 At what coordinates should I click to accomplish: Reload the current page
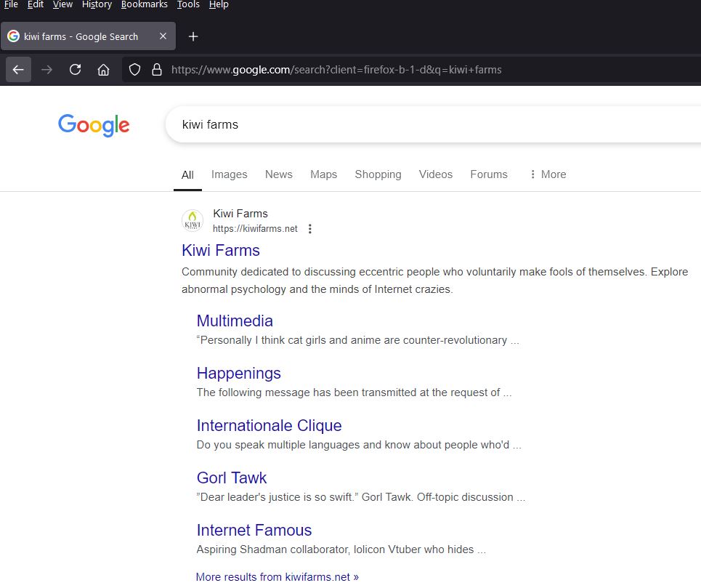(75, 70)
